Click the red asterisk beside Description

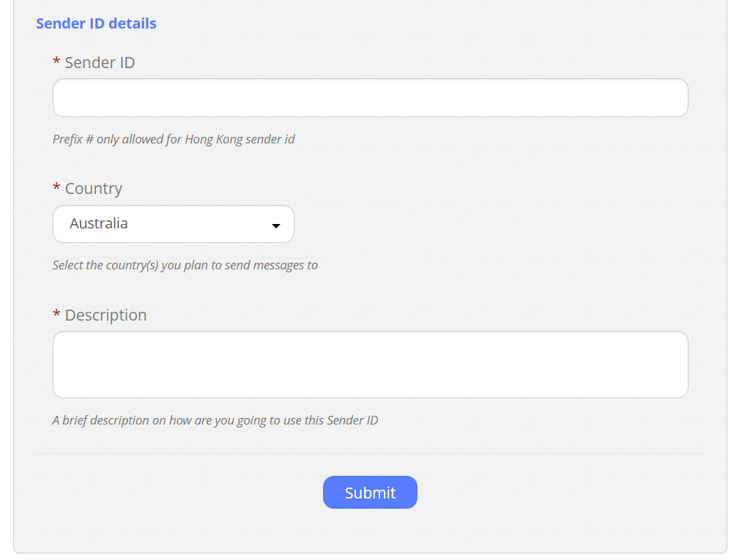click(x=56, y=316)
